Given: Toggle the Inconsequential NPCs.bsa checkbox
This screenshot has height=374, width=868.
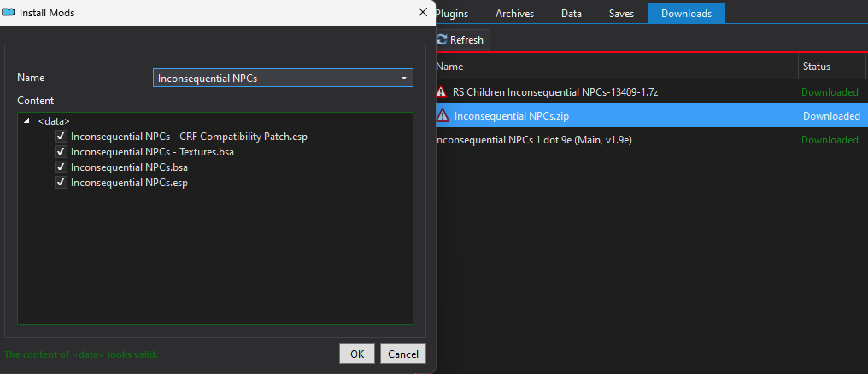Looking at the screenshot, I should (61, 167).
